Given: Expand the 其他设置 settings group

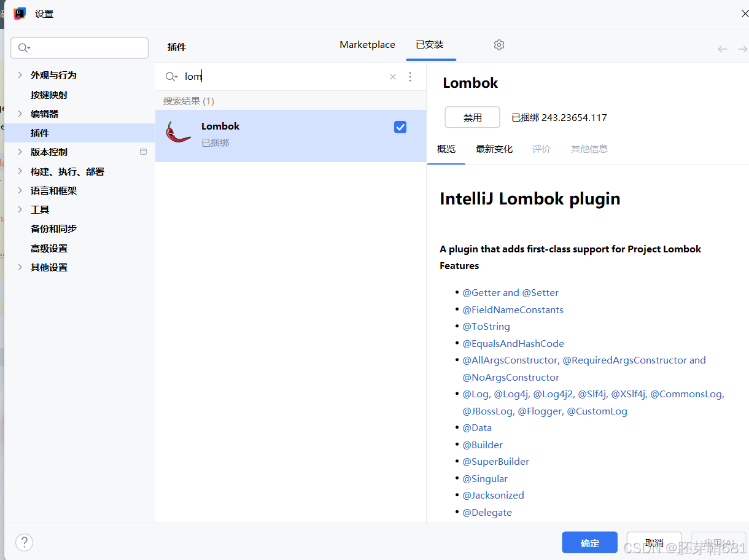Looking at the screenshot, I should click(x=20, y=267).
